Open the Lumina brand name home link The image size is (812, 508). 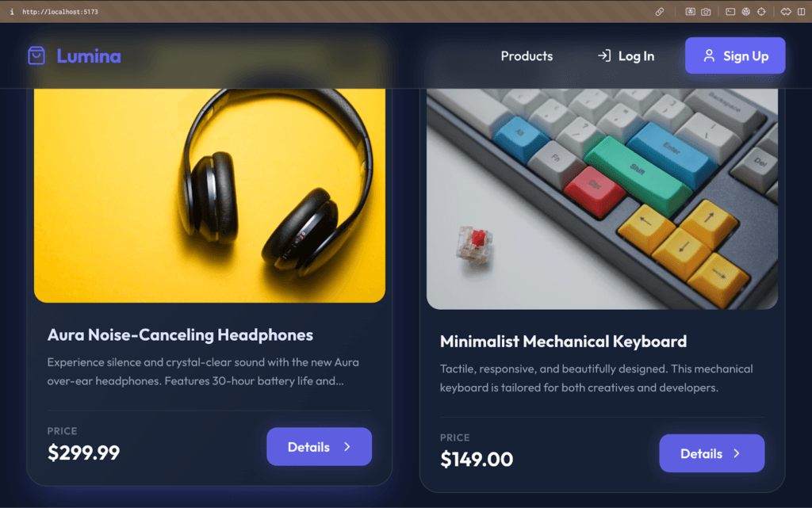click(89, 55)
